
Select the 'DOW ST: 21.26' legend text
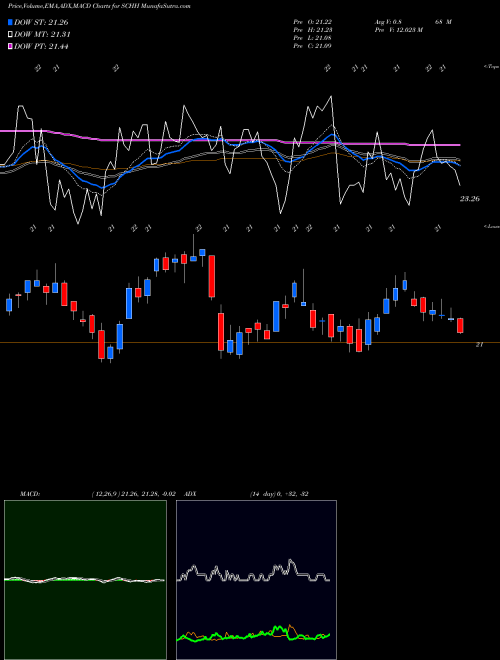(x=41, y=22)
